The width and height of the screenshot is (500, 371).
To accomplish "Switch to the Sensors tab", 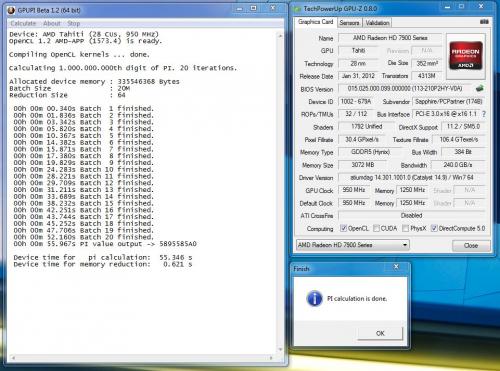I will pos(349,23).
